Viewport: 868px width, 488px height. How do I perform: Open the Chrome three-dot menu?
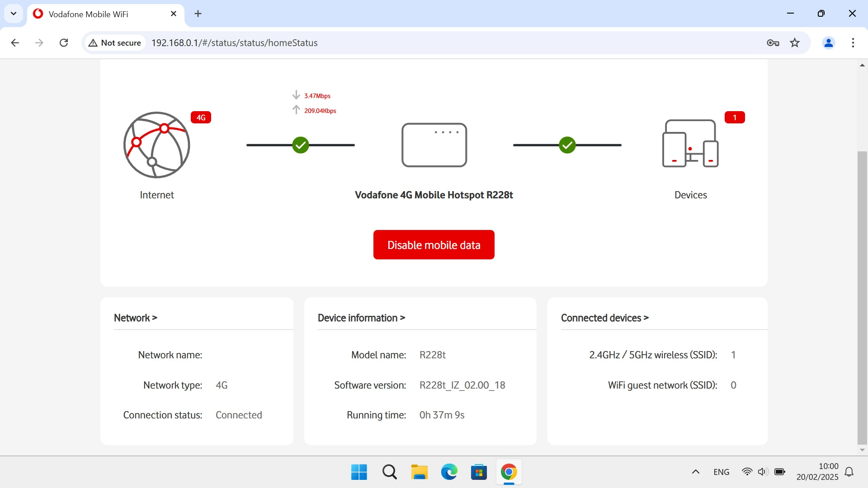[x=853, y=42]
